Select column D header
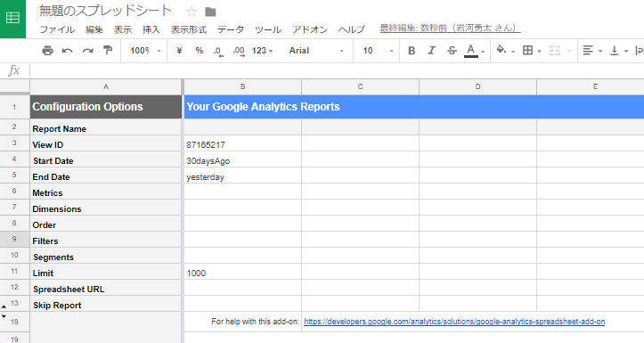This screenshot has width=644, height=343. (477, 86)
